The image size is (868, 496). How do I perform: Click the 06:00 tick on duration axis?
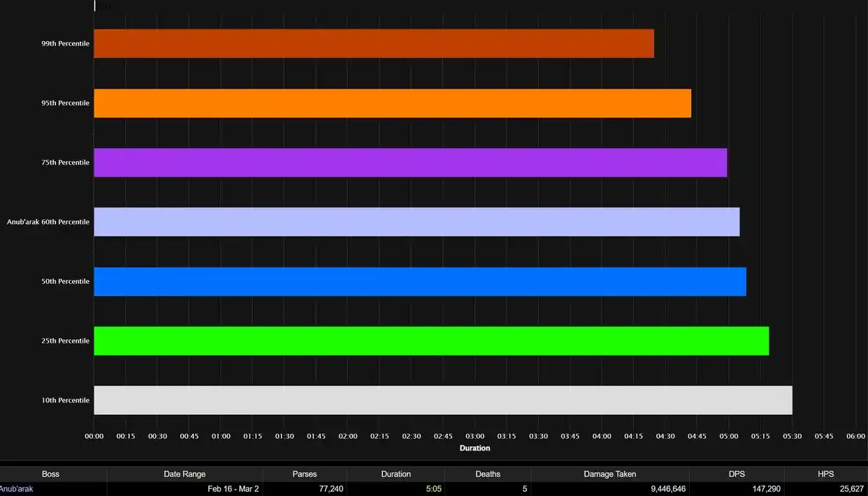click(x=856, y=436)
